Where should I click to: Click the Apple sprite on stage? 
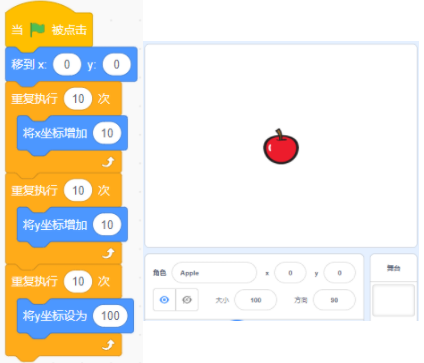(x=281, y=147)
